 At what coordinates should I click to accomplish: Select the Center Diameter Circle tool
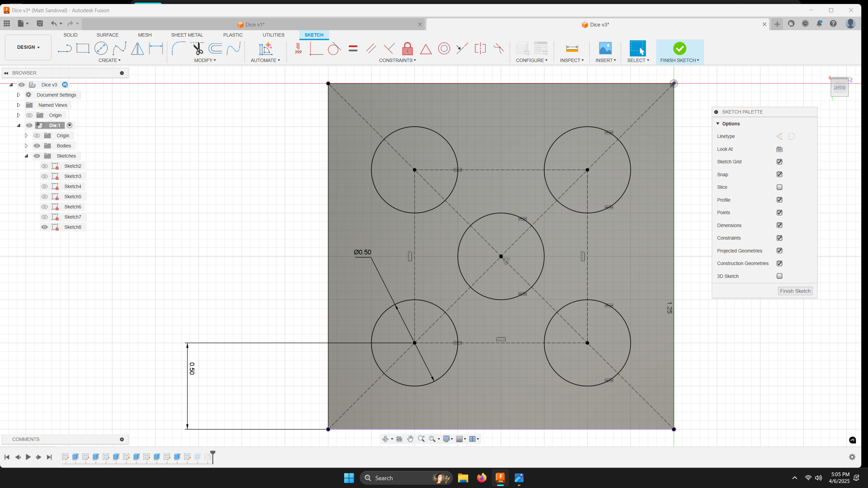coord(101,48)
